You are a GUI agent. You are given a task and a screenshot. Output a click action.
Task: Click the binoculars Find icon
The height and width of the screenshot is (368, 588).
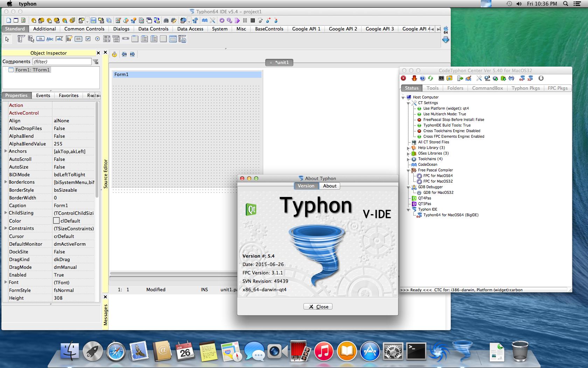[166, 20]
